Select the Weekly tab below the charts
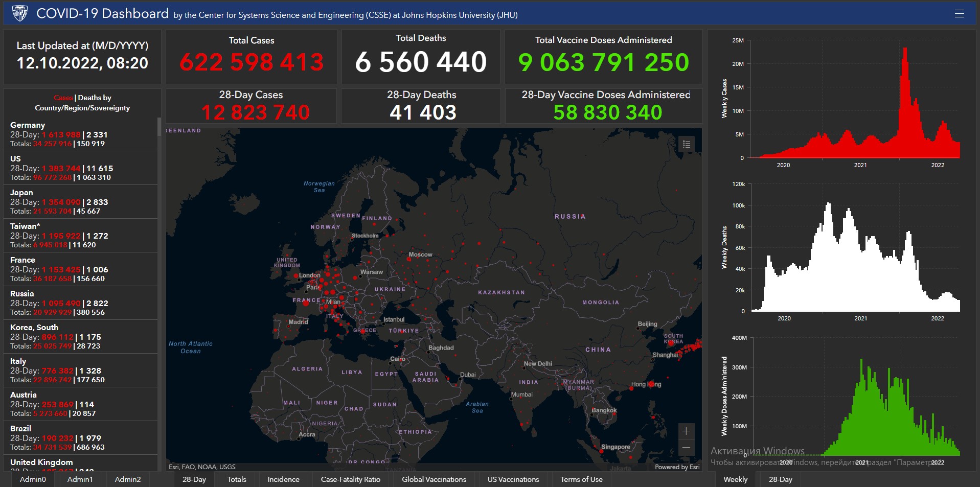 (735, 479)
